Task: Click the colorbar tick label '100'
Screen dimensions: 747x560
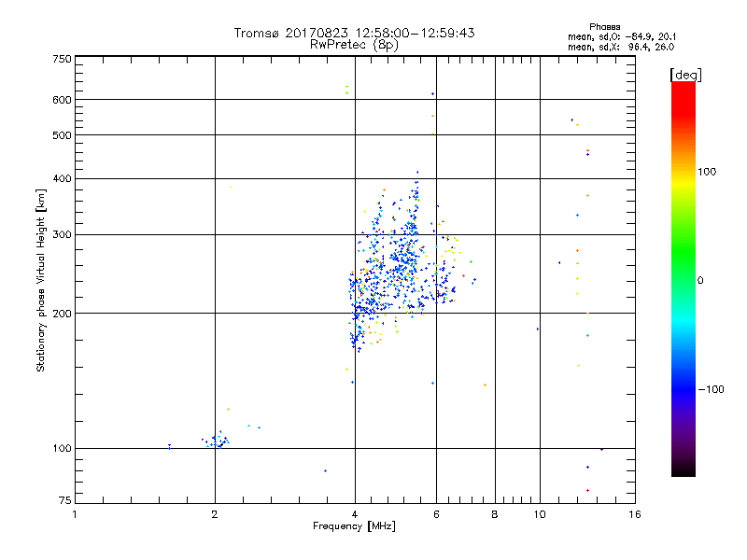Action: pyautogui.click(x=707, y=172)
